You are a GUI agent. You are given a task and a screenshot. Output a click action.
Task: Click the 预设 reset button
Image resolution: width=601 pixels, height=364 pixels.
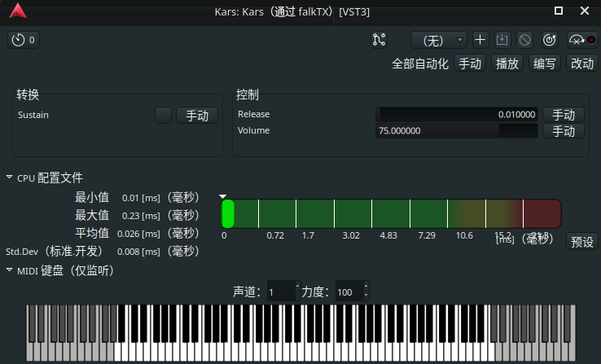click(x=582, y=242)
